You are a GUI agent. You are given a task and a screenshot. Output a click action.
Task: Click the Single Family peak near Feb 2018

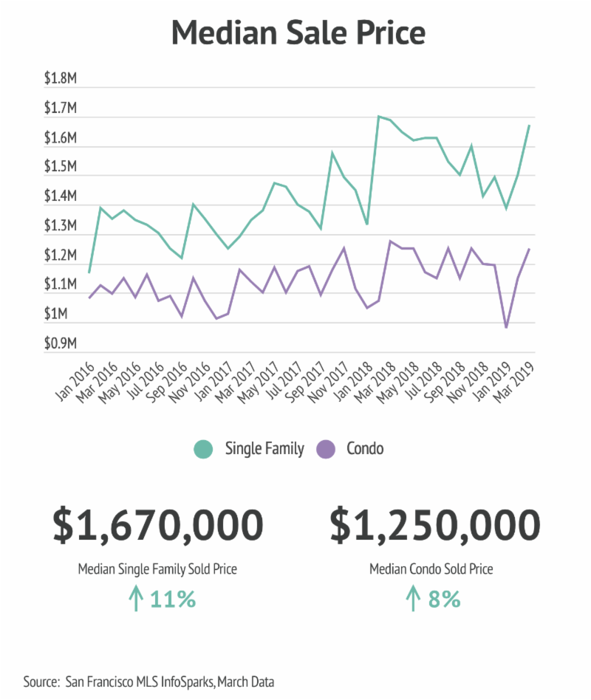[x=378, y=117]
